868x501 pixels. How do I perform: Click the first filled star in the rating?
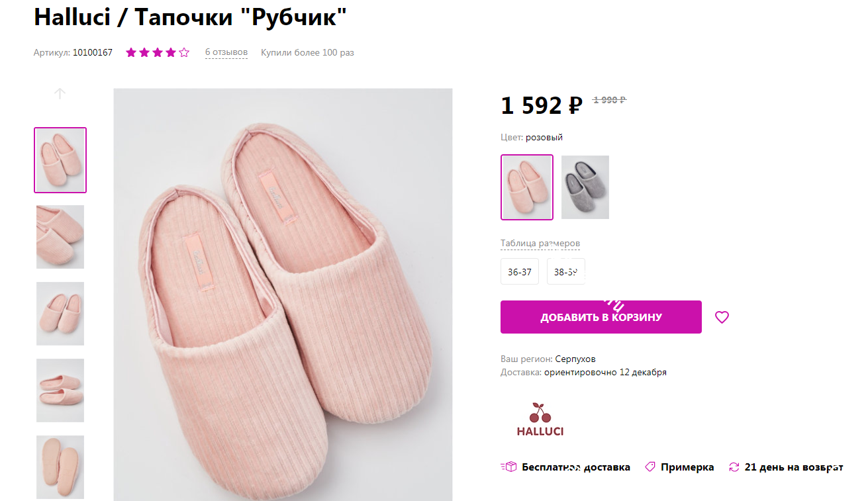(130, 52)
